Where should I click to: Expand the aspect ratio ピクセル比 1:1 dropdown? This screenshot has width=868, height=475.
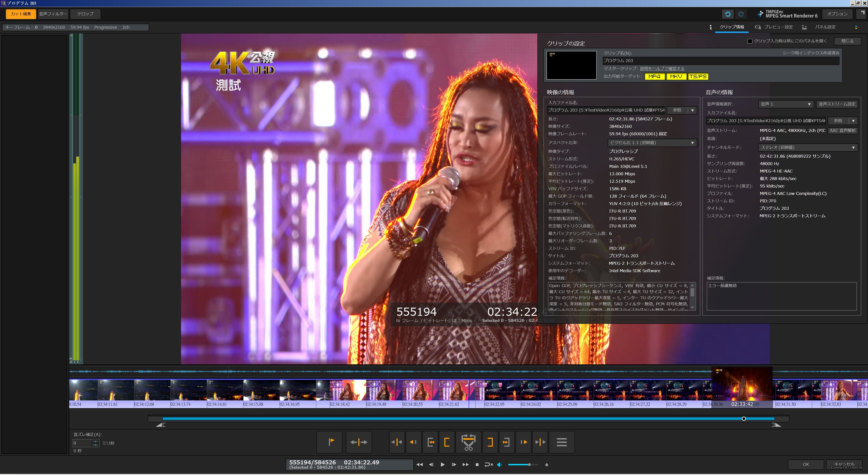(652, 143)
